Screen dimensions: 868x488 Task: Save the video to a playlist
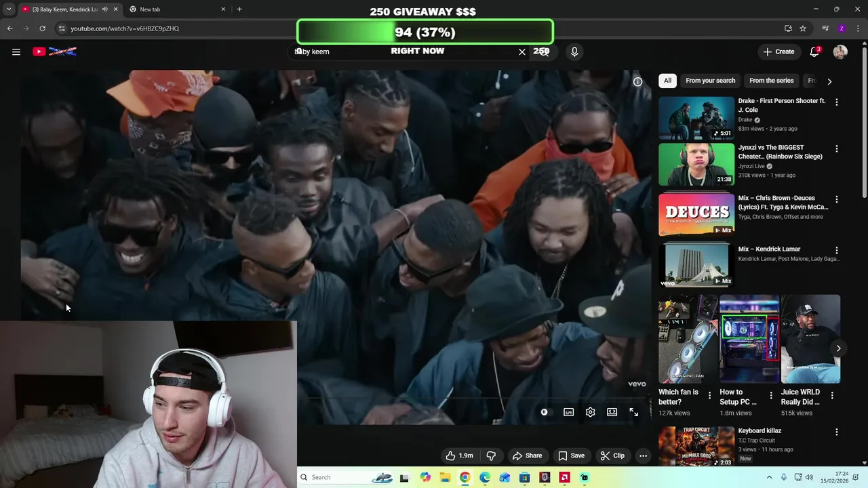coord(571,455)
